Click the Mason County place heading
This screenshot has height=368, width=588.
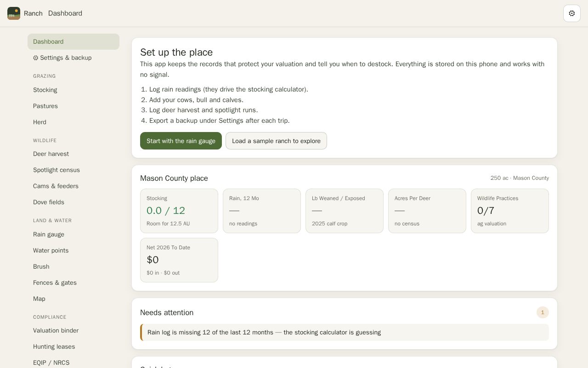(174, 178)
